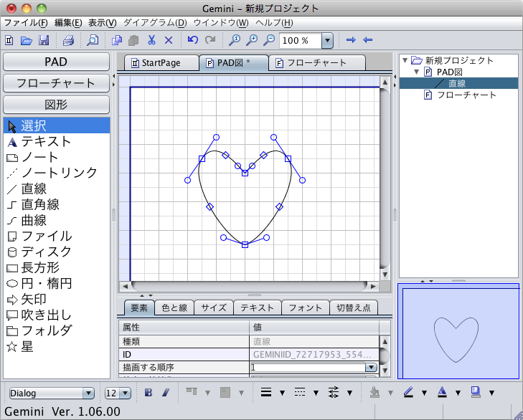523x420 pixels.
Task: Click the printer icon in toolbar
Action: pyautogui.click(x=68, y=40)
